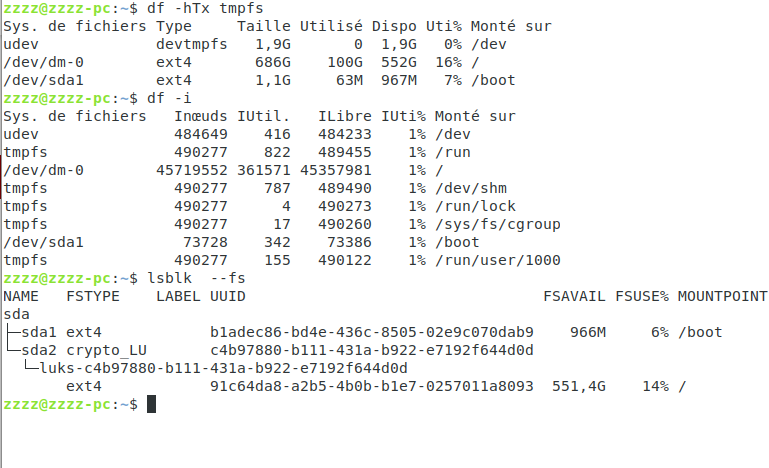The width and height of the screenshot is (769, 468).
Task: Click the sda1 tree entry in lsblk
Action: pos(39,332)
